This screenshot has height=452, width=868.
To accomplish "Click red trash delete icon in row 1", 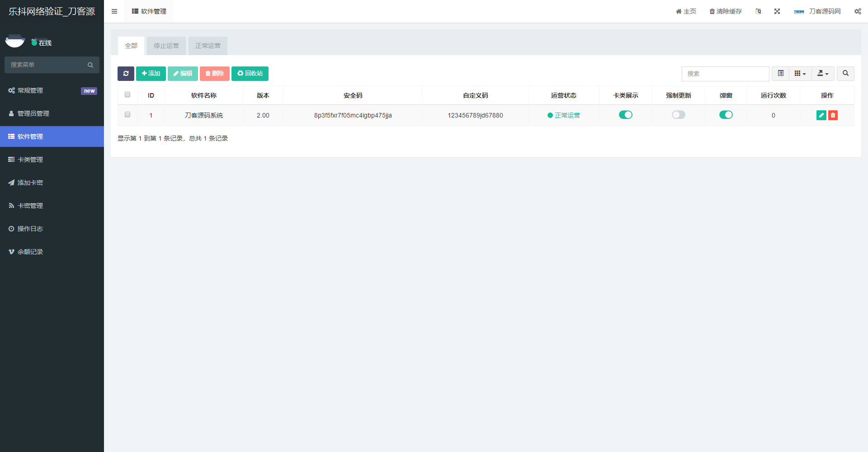I will 833,115.
